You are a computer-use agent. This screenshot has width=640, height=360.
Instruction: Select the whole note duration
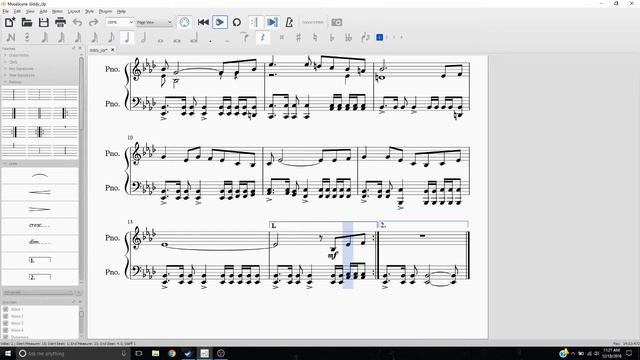[x=160, y=40]
